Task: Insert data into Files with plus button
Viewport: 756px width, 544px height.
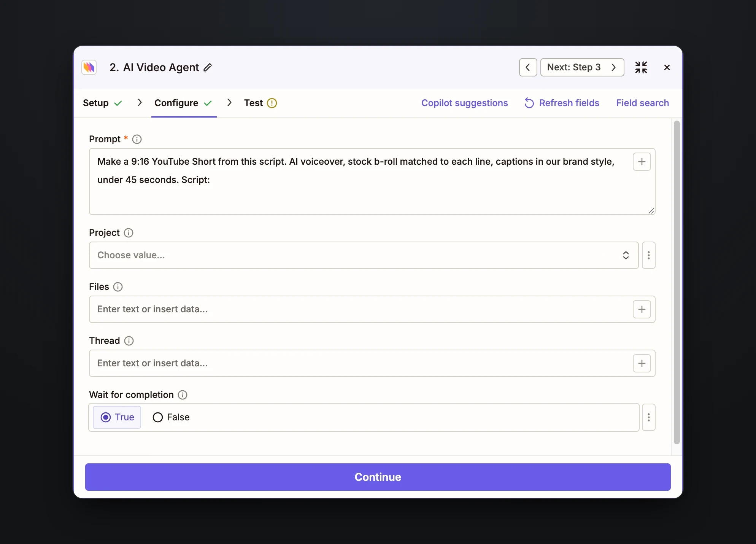Action: pyautogui.click(x=642, y=309)
